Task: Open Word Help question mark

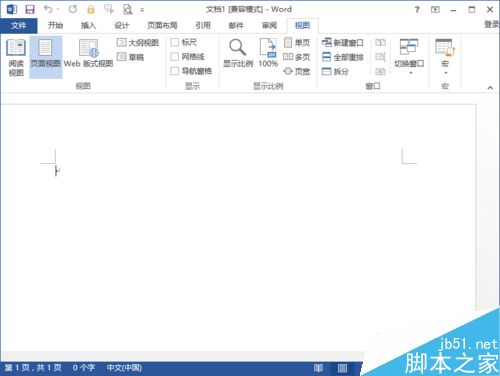Action: 417,10
